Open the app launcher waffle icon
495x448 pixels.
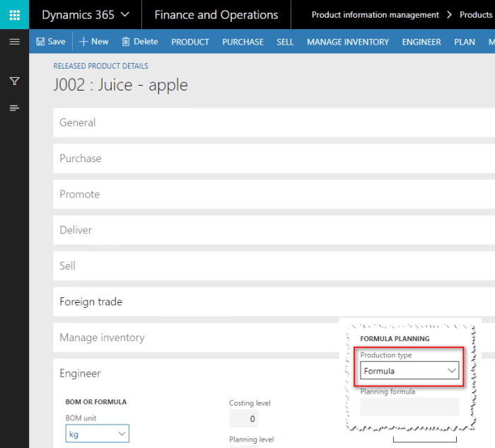[14, 15]
